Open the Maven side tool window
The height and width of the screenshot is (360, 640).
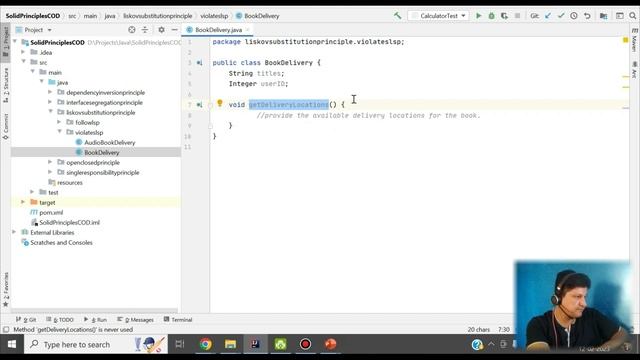tap(634, 40)
